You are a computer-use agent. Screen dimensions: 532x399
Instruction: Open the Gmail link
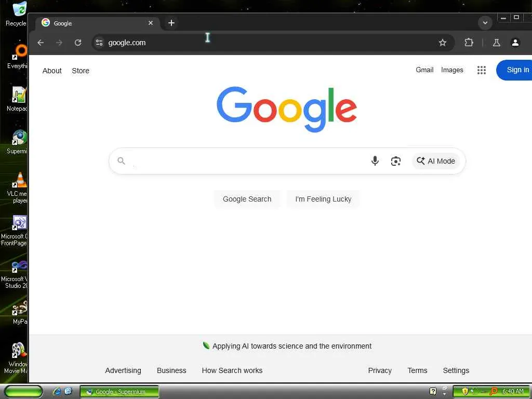pos(424,70)
